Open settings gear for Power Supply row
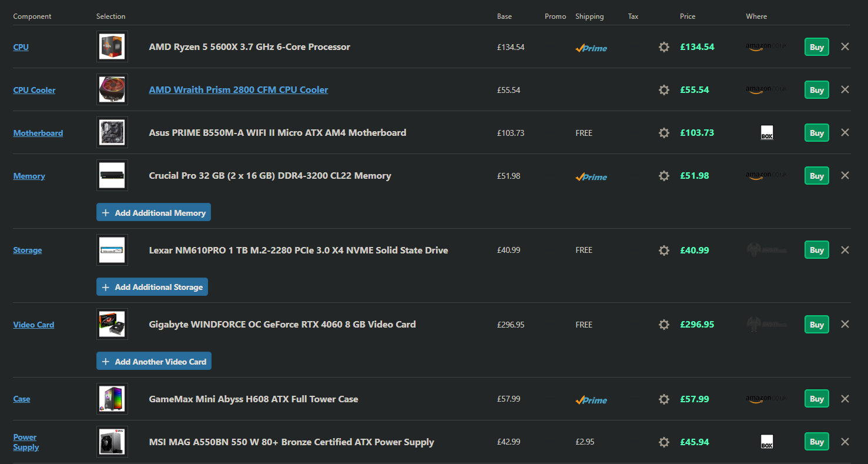868x464 pixels. (x=664, y=442)
